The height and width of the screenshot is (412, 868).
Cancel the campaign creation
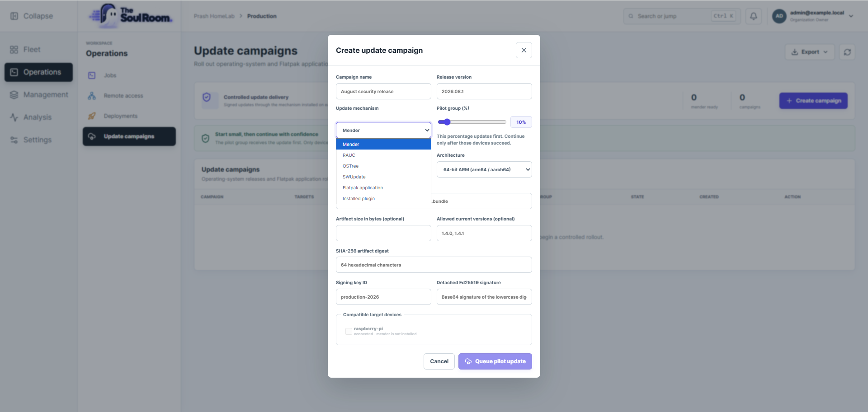point(439,361)
